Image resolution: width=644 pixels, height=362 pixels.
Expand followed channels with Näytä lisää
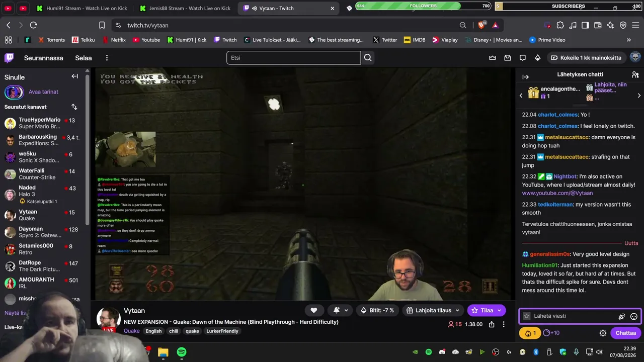[15, 313]
